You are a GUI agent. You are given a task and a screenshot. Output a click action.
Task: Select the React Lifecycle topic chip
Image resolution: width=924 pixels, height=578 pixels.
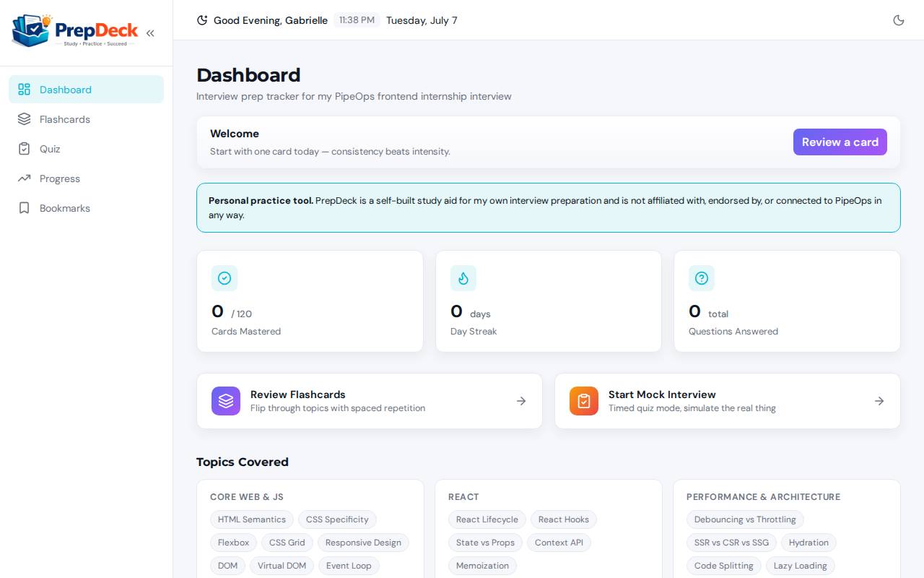487,519
